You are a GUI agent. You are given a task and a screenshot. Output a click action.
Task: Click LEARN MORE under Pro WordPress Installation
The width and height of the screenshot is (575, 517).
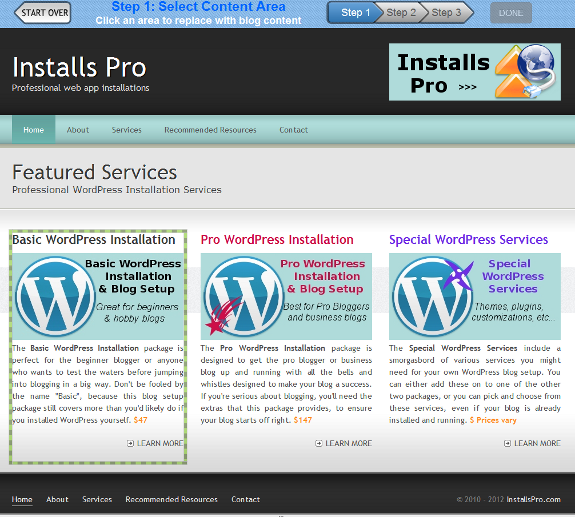pos(348,443)
